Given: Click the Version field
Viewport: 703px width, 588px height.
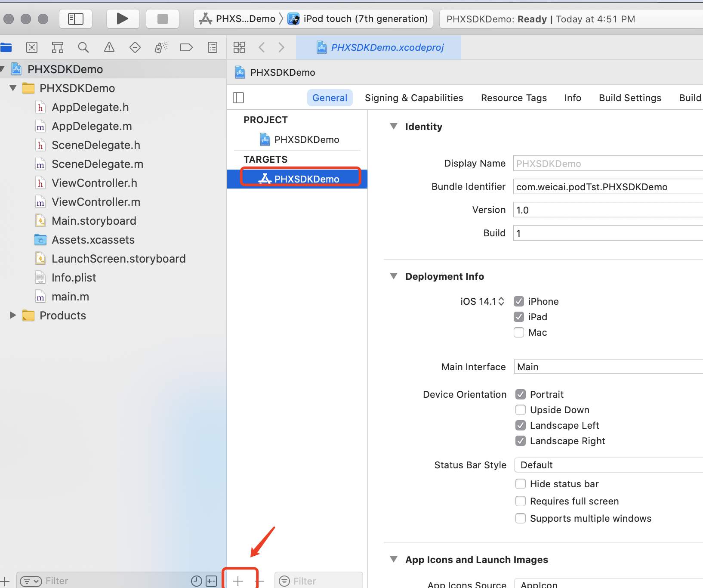Looking at the screenshot, I should point(608,210).
